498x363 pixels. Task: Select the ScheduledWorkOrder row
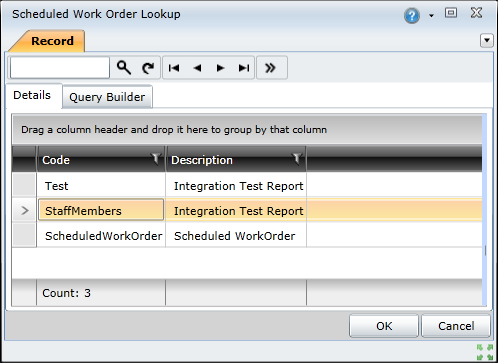point(247,236)
